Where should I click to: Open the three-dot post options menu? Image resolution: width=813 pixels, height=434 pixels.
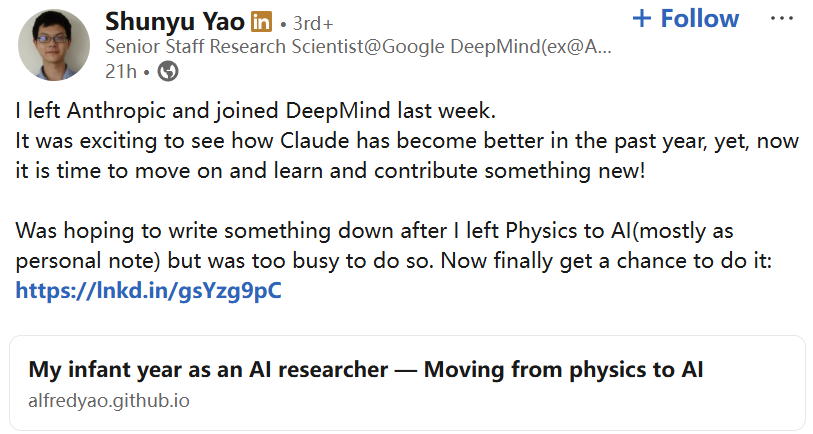click(782, 19)
